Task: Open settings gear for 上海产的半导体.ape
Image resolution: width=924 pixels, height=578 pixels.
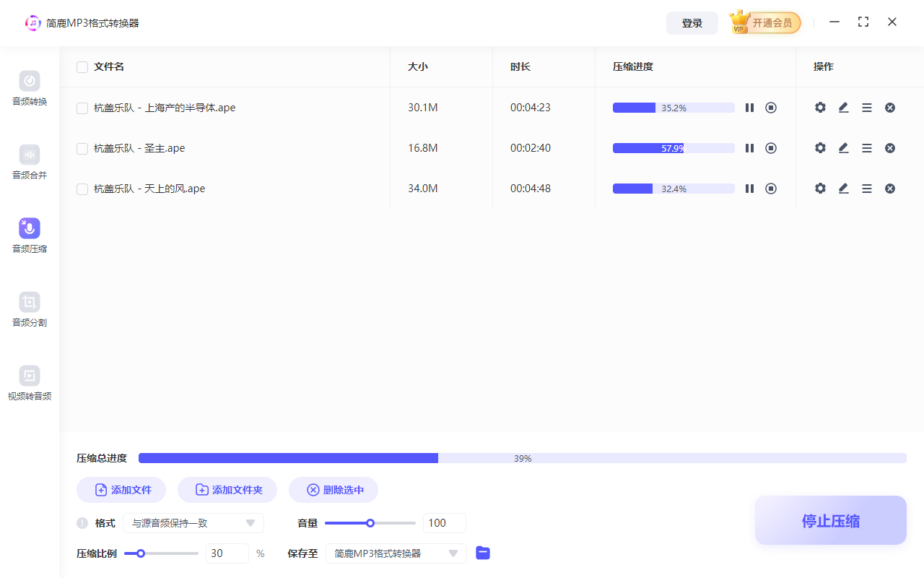Action: coord(820,107)
